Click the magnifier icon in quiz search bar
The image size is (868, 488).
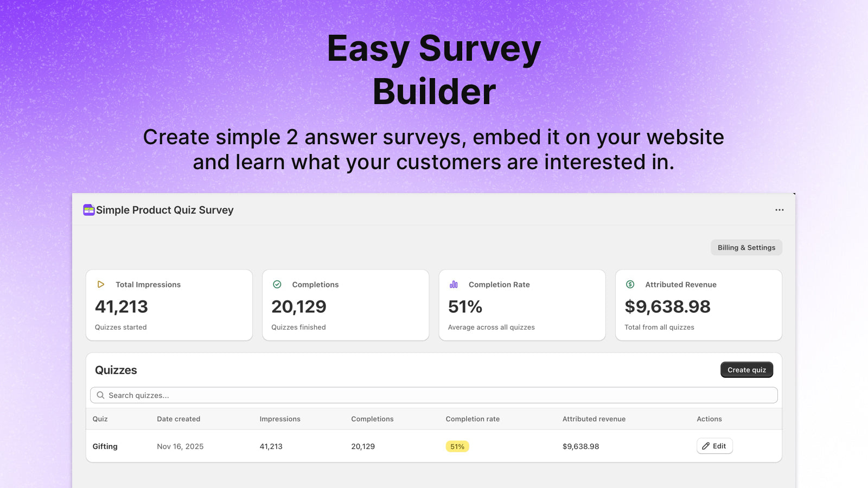(x=100, y=395)
